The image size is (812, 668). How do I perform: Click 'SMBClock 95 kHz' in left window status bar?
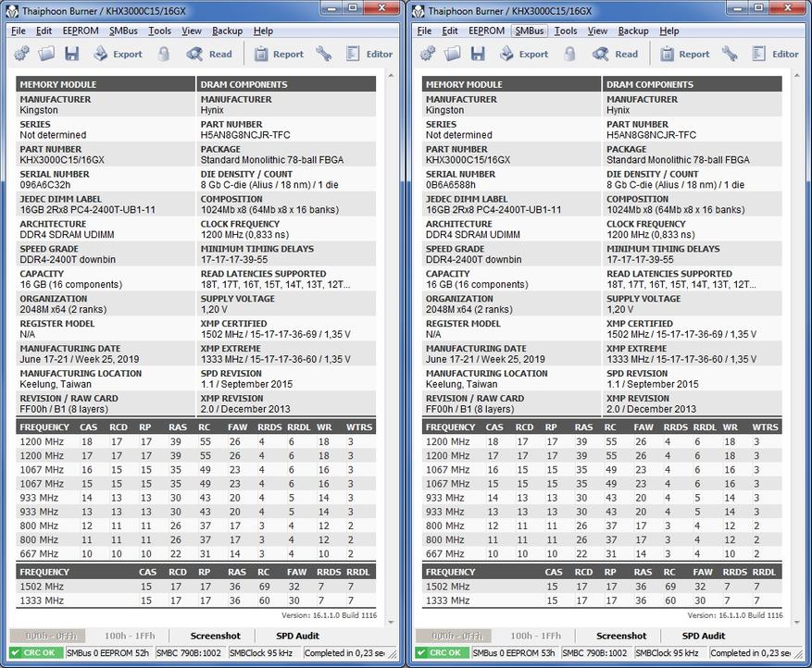click(261, 653)
